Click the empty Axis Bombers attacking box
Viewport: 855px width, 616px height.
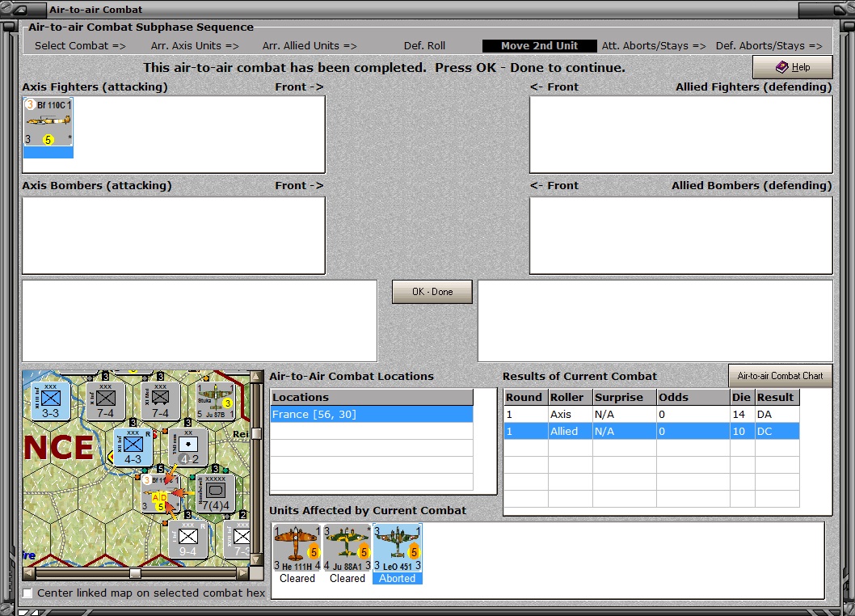click(174, 235)
